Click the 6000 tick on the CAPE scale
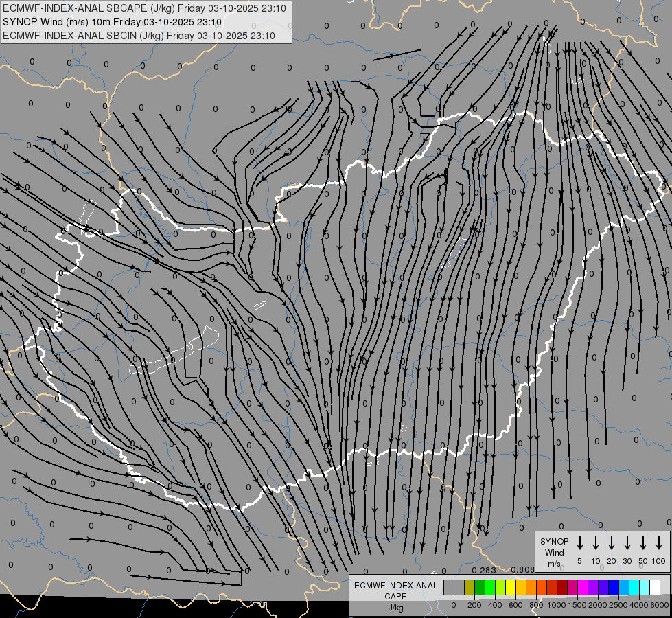The image size is (672, 618). 660,605
